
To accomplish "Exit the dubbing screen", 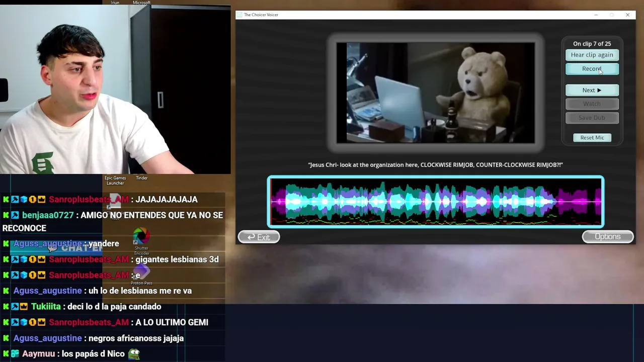I will [259, 237].
